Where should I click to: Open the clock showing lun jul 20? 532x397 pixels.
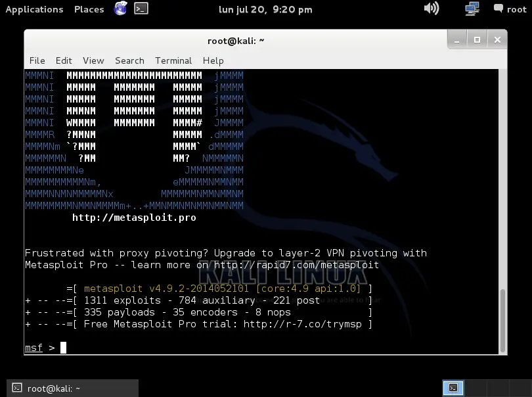click(265, 9)
